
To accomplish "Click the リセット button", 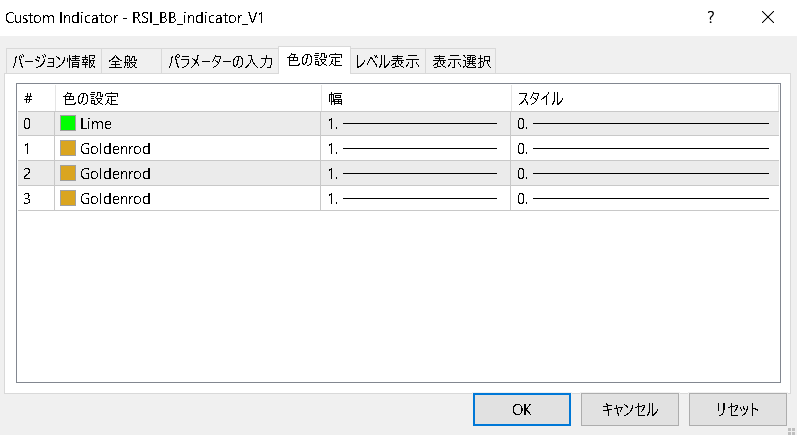I will coord(737,409).
